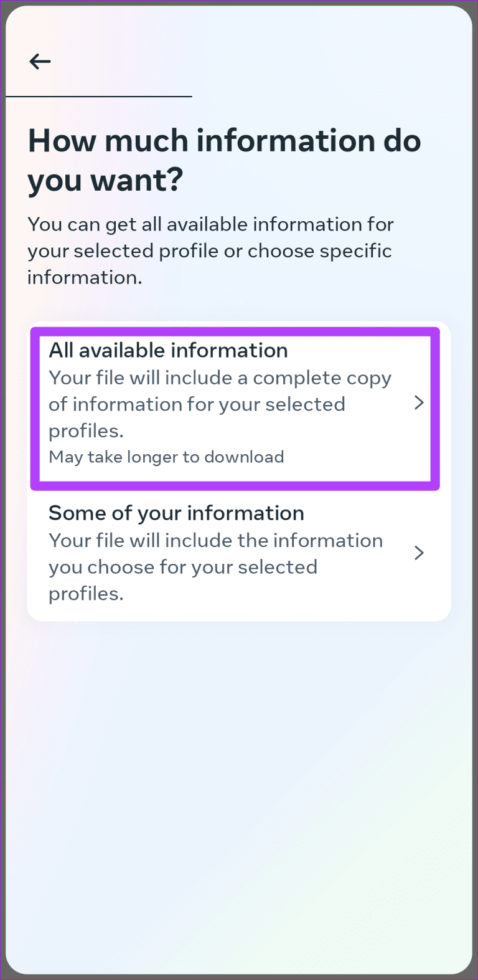The height and width of the screenshot is (980, 478).
Task: Tap the How much information do you want heading
Action: 224,160
